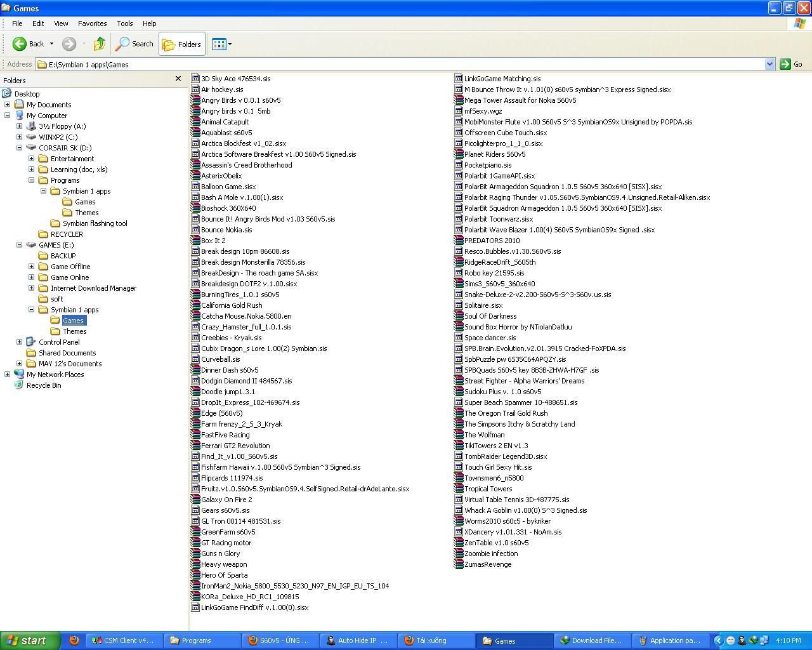Select 3D Sky Ace 476534.sis file icon
Screen dimensions: 812x650
pos(195,79)
